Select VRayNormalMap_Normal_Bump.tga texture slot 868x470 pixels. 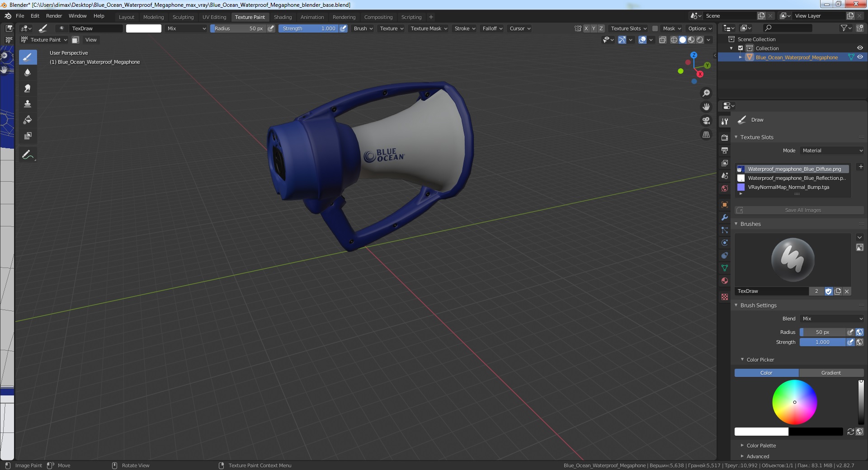tap(793, 187)
